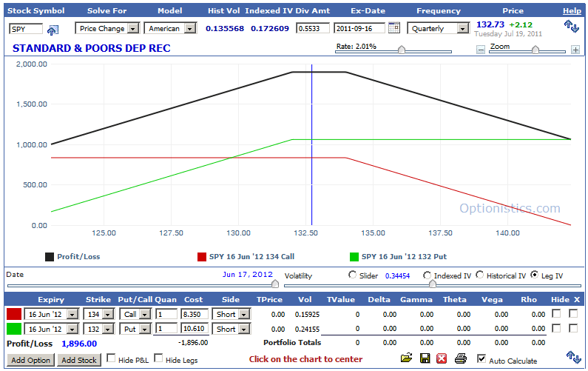Screen dimensions: 588x371
Task: Click SPY 16 Jun '12 132 Put legend
Action: point(404,257)
